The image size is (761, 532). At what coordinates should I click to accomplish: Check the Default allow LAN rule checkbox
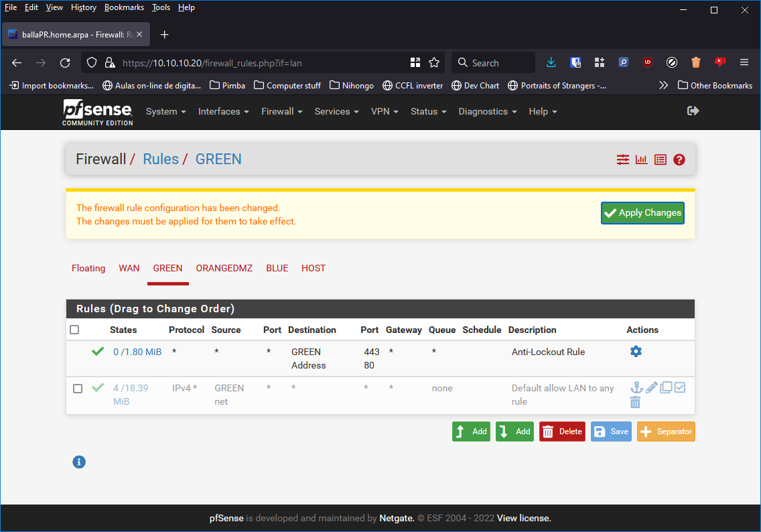tap(78, 389)
